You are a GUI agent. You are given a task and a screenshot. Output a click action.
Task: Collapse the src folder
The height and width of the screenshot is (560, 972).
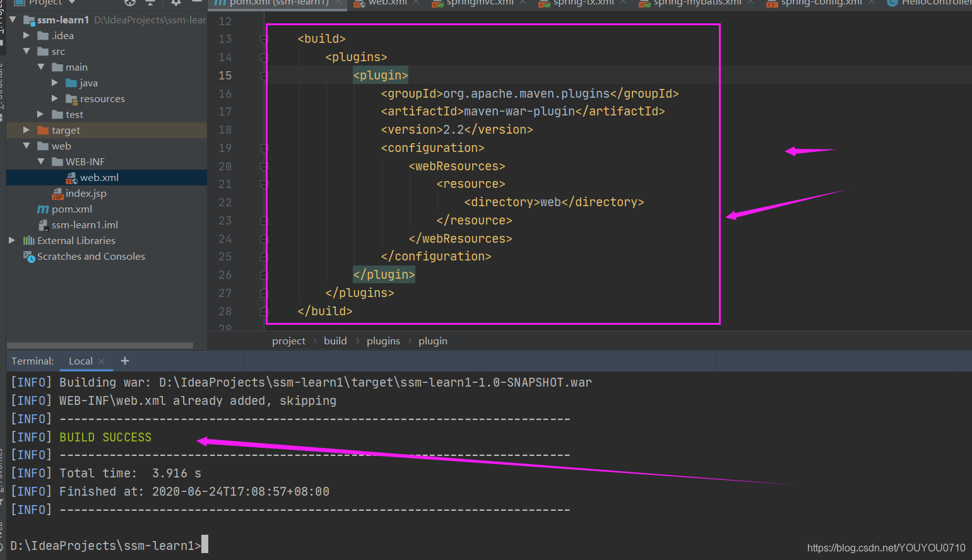pos(27,52)
